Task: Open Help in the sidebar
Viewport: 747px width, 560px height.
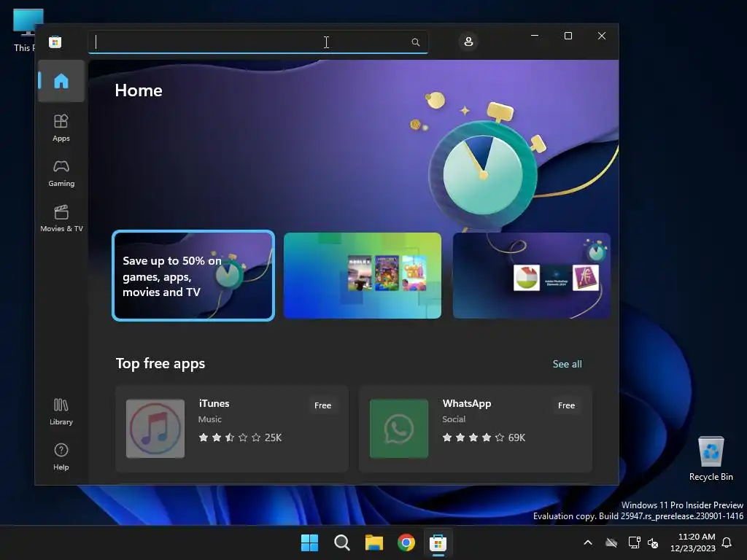Action: pos(61,456)
